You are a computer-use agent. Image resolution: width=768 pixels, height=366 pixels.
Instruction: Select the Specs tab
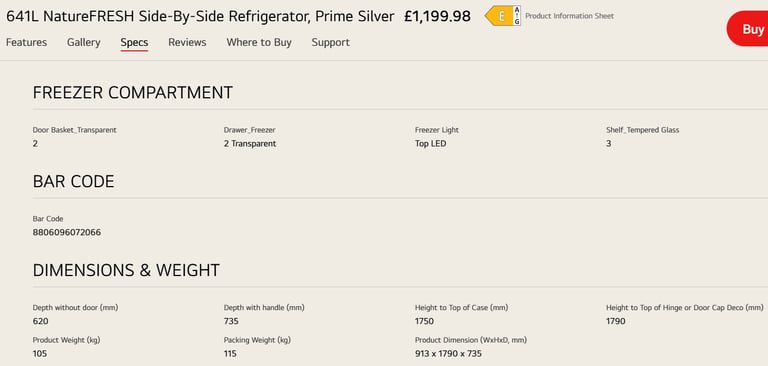[134, 43]
